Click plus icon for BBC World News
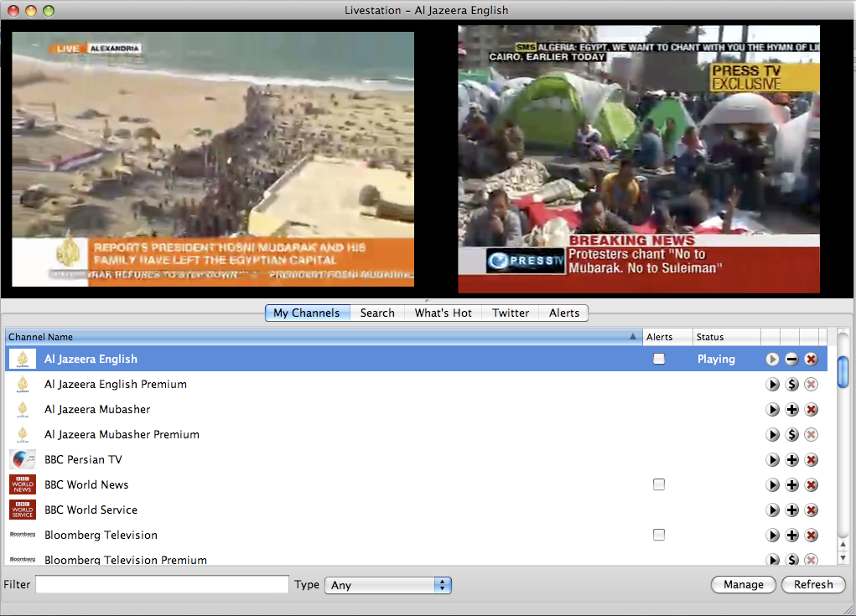The height and width of the screenshot is (616, 856). 791,484
